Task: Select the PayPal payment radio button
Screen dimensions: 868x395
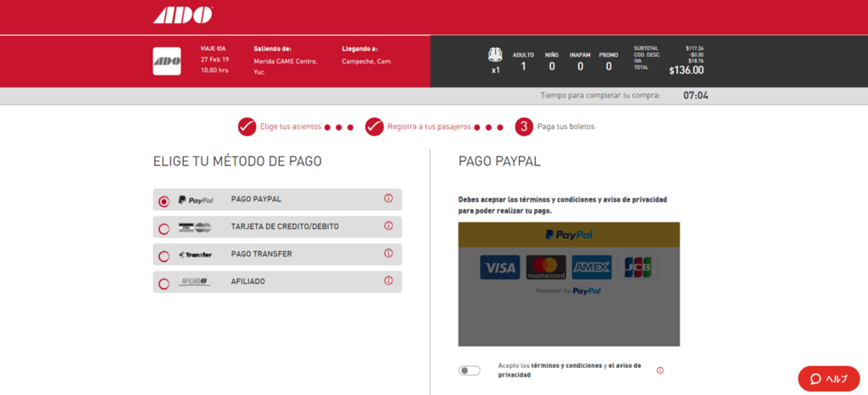Action: click(x=164, y=202)
